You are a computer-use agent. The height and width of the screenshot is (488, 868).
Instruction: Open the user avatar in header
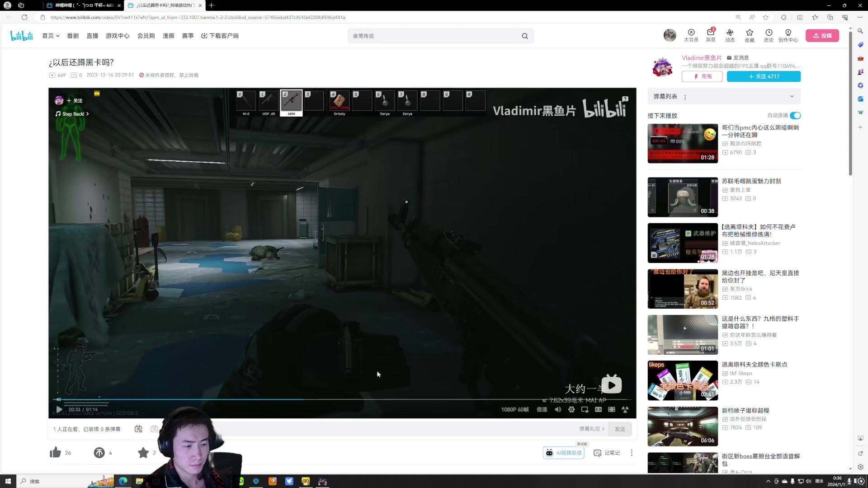670,35
